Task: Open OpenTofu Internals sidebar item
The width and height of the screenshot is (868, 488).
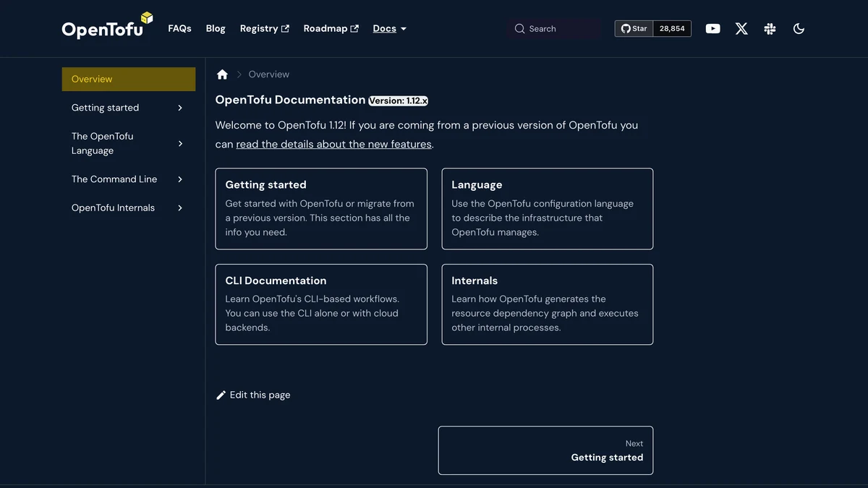Action: (x=113, y=207)
